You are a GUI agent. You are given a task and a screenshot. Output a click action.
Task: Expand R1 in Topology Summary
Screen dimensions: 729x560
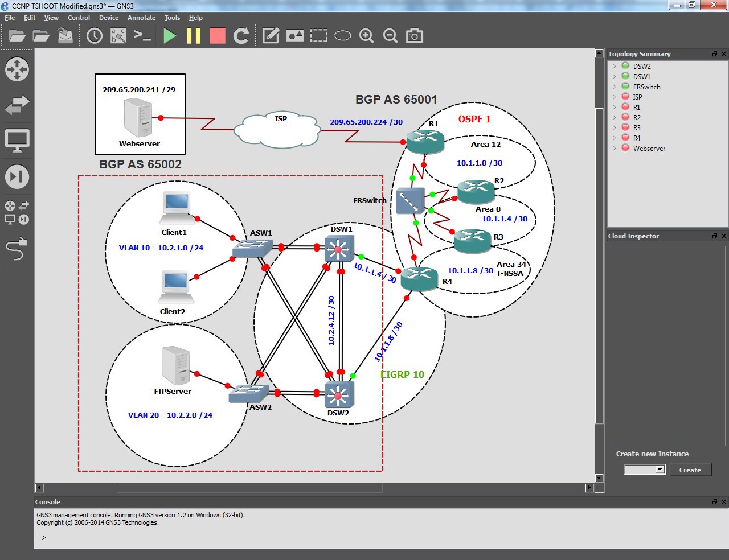[x=614, y=108]
